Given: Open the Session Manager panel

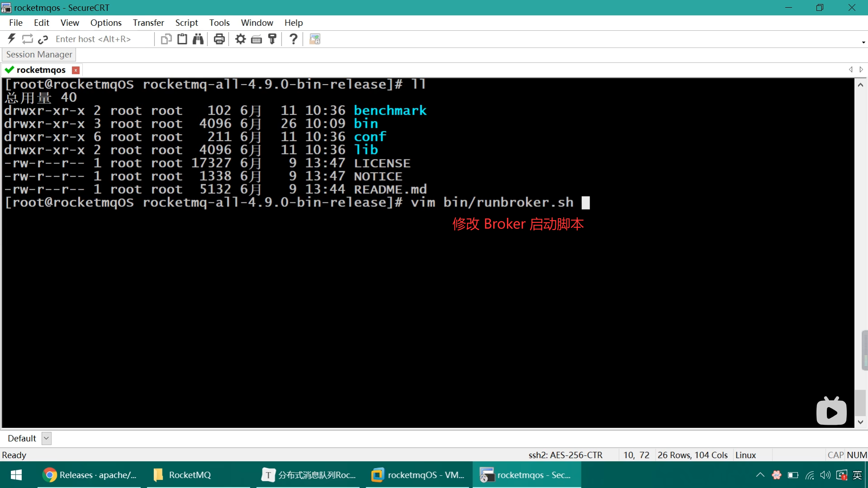Looking at the screenshot, I should [x=39, y=54].
